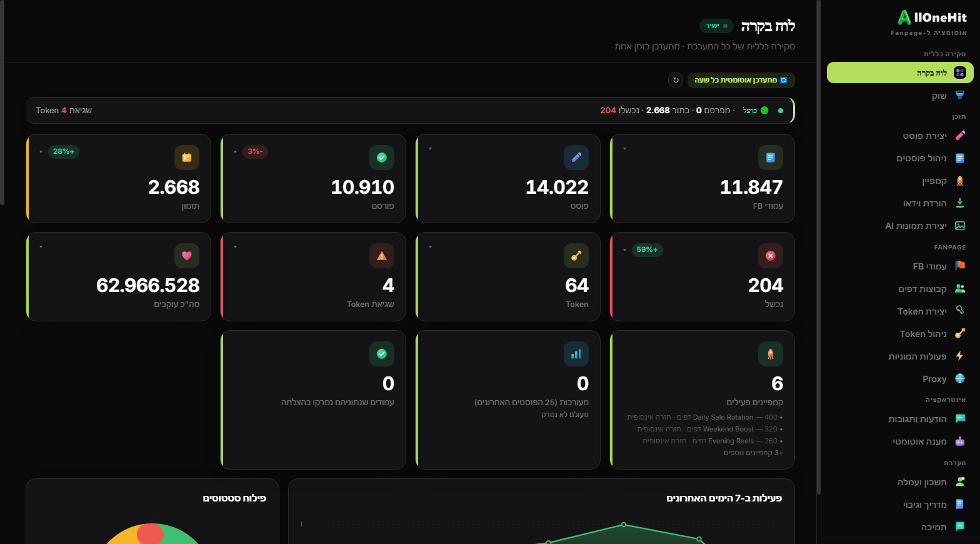Click the heart icon on 62.966.528 followers card

pyautogui.click(x=186, y=256)
